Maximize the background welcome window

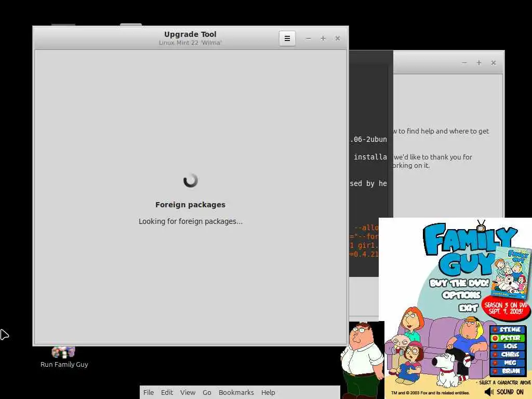pyautogui.click(x=478, y=63)
